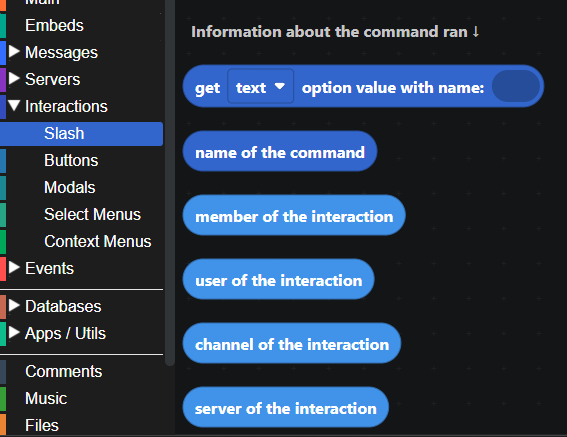The width and height of the screenshot is (567, 437).
Task: Select the Music category
Action: click(x=46, y=398)
